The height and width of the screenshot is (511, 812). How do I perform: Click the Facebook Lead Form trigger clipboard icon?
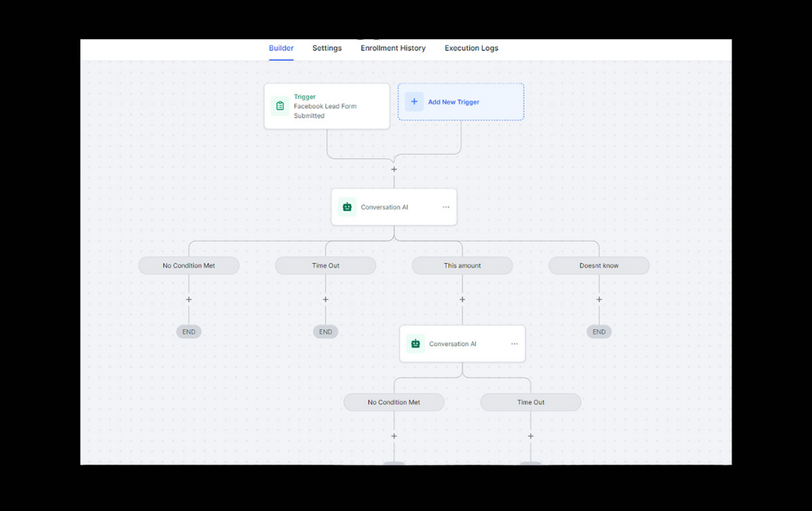[280, 106]
